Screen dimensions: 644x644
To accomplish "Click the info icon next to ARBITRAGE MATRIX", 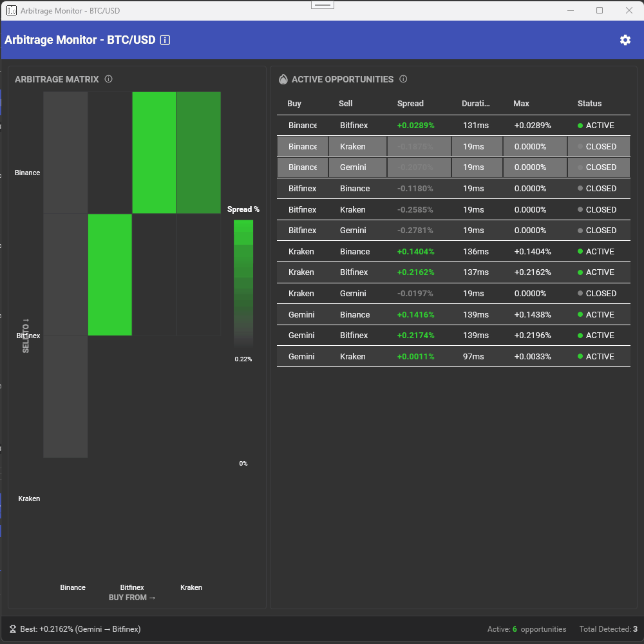I will [108, 79].
